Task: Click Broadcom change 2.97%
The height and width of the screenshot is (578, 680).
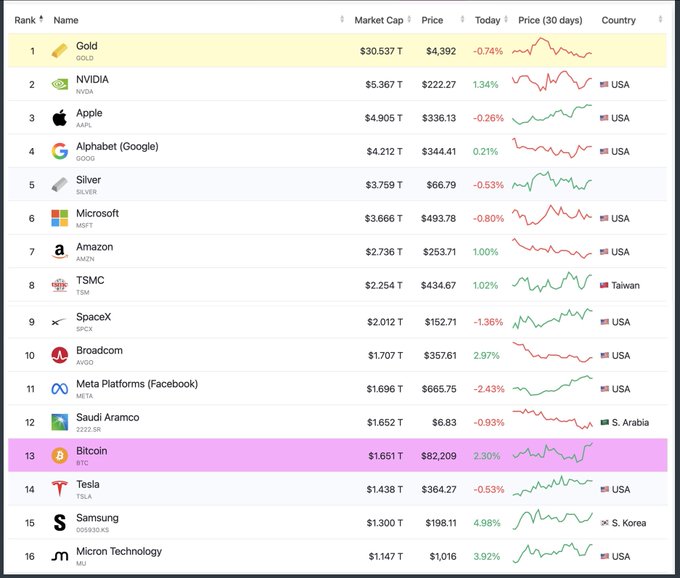Action: pyautogui.click(x=486, y=356)
